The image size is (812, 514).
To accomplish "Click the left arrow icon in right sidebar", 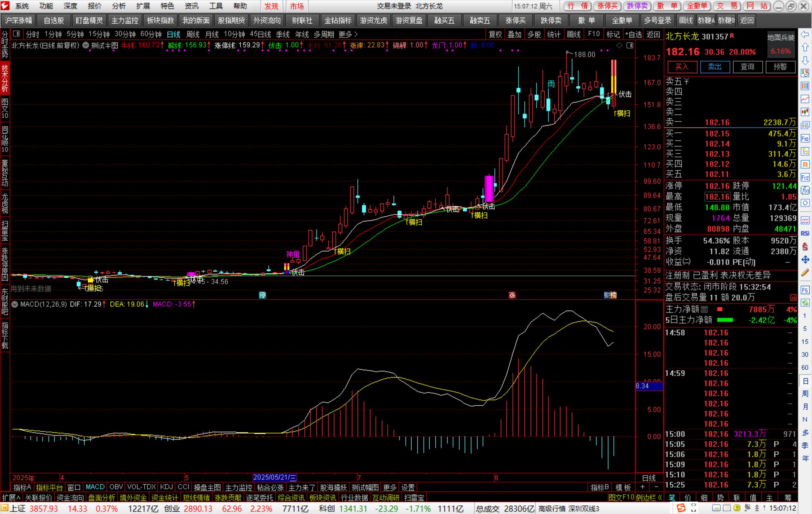I will (x=805, y=35).
